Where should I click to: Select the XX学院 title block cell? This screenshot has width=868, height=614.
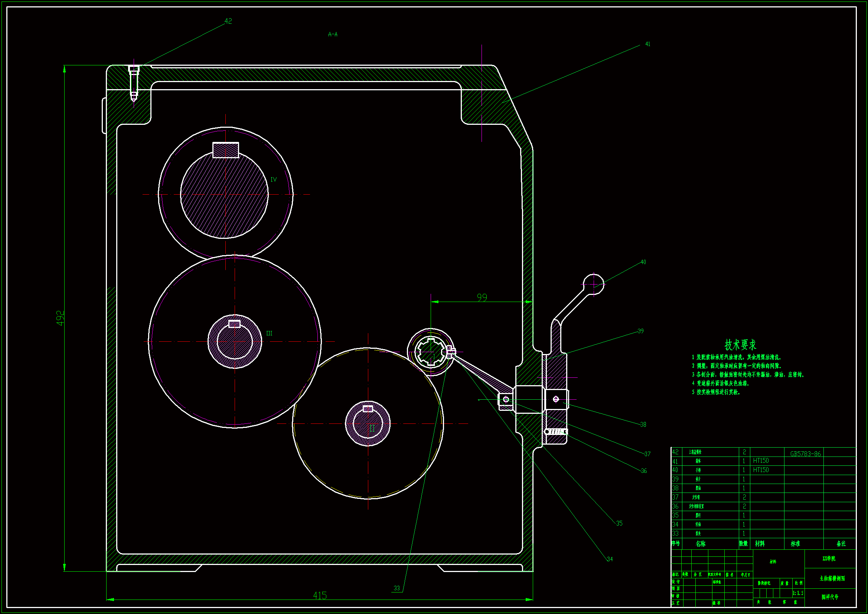[829, 559]
